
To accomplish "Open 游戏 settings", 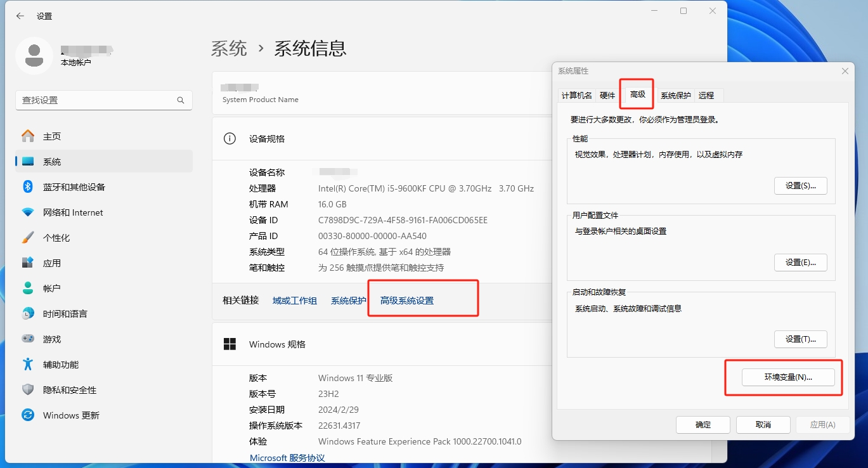I will click(104, 339).
